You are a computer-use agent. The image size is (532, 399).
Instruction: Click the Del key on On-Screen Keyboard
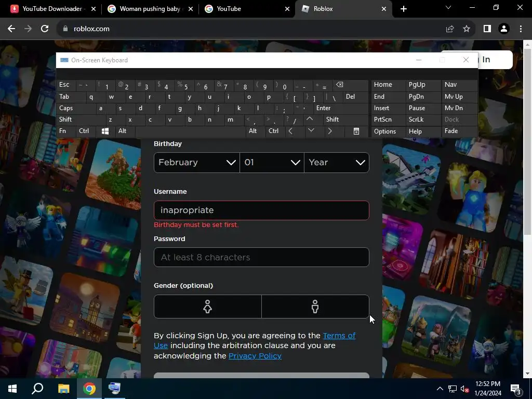355,97
